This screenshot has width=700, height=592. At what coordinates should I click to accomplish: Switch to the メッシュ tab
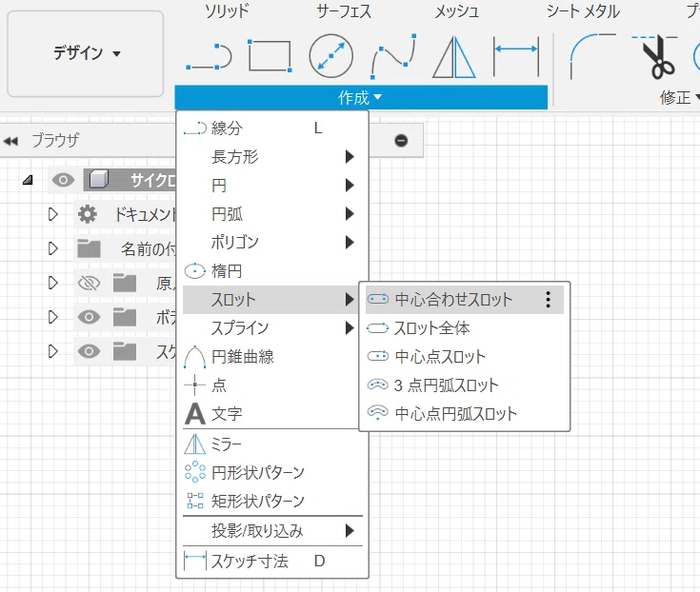pyautogui.click(x=457, y=11)
